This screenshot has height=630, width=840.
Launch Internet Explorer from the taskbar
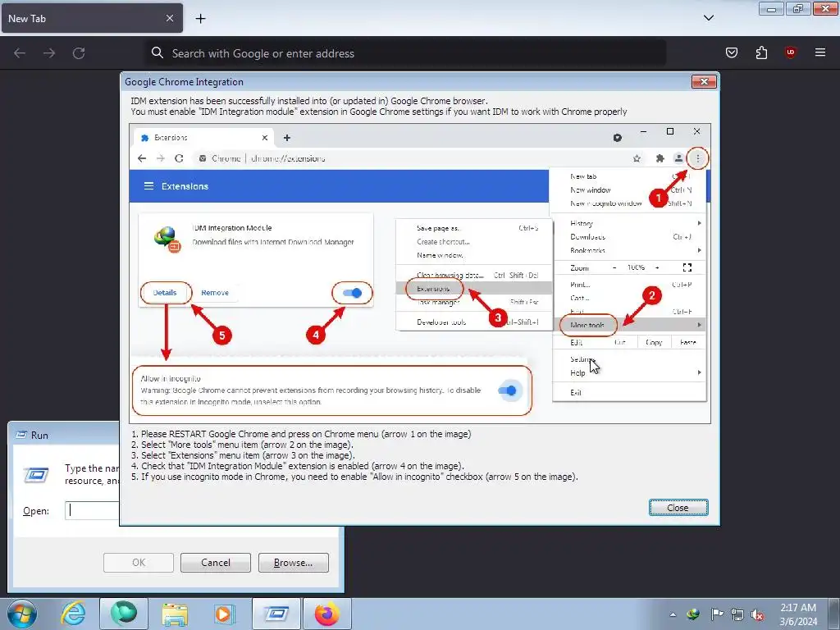[73, 614]
